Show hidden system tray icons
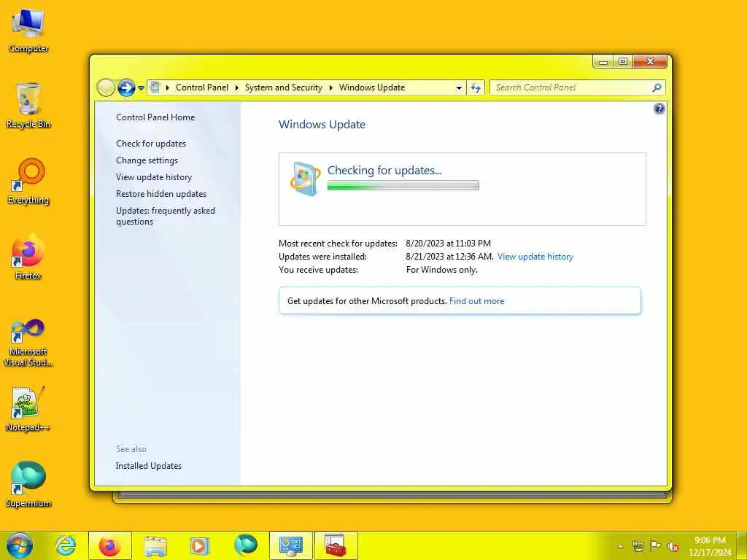Screen dimensions: 747x560 click(620, 546)
